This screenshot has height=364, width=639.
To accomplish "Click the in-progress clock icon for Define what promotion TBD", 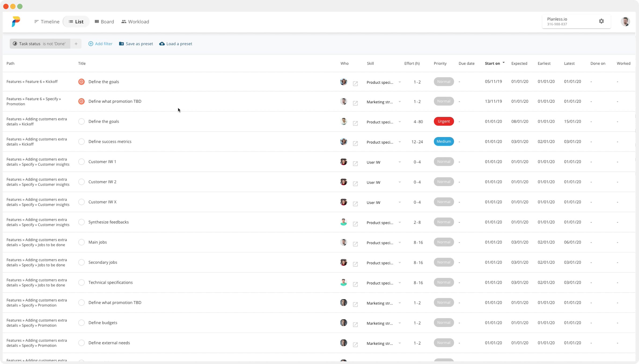I will tap(81, 101).
